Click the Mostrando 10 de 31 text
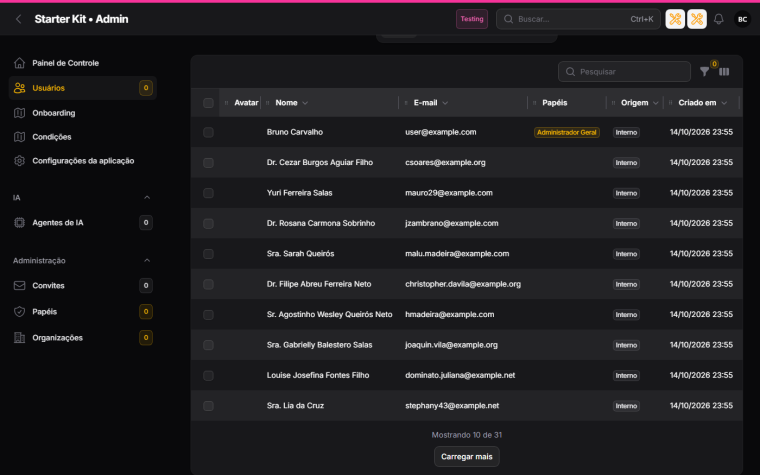The image size is (760, 475). [467, 435]
